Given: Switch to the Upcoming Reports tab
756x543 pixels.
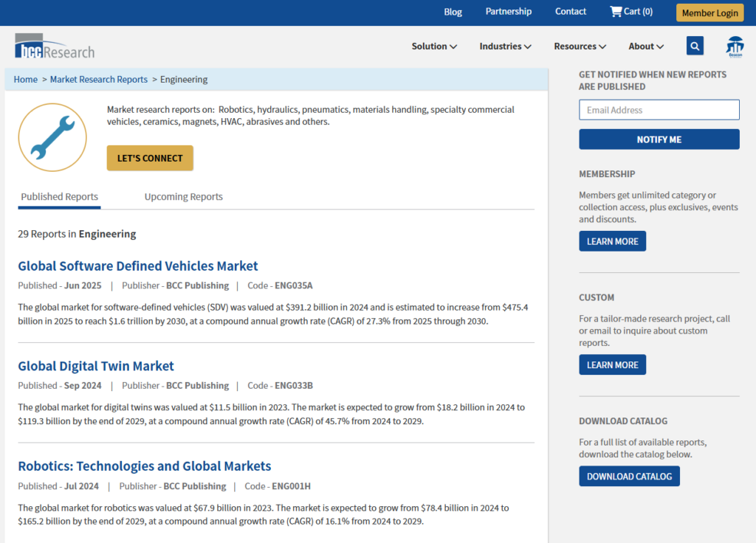Looking at the screenshot, I should (x=183, y=197).
